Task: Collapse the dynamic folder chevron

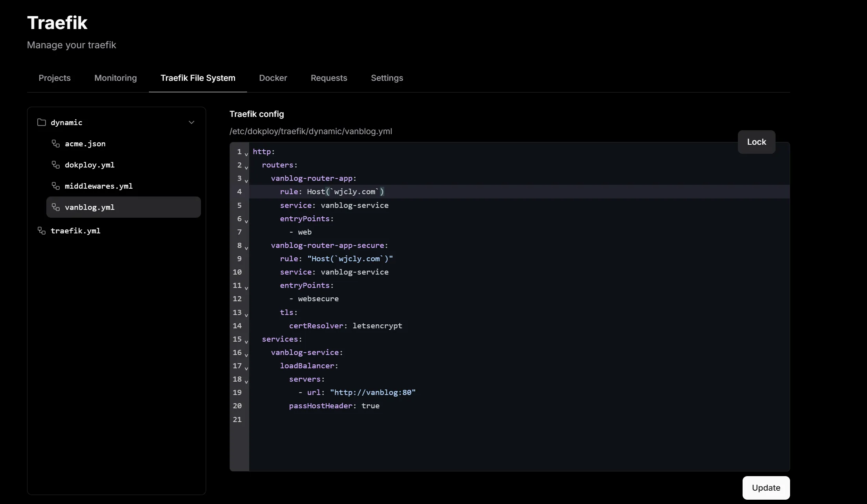Action: [192, 122]
